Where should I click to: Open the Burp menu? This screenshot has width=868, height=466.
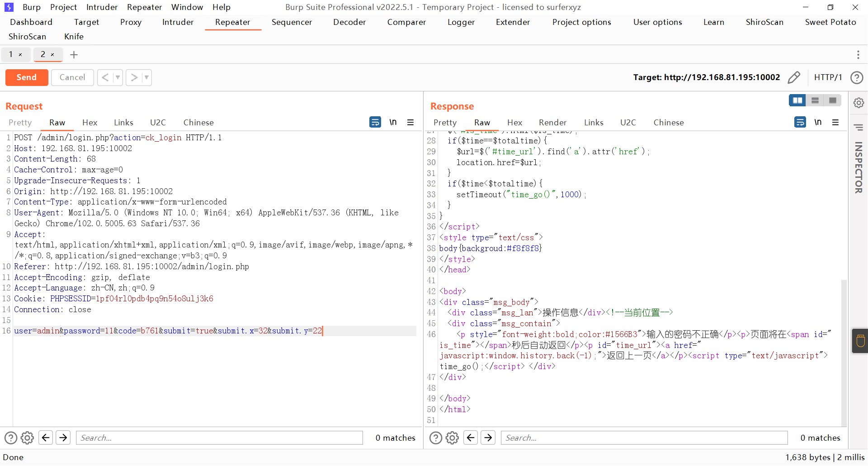(x=32, y=7)
